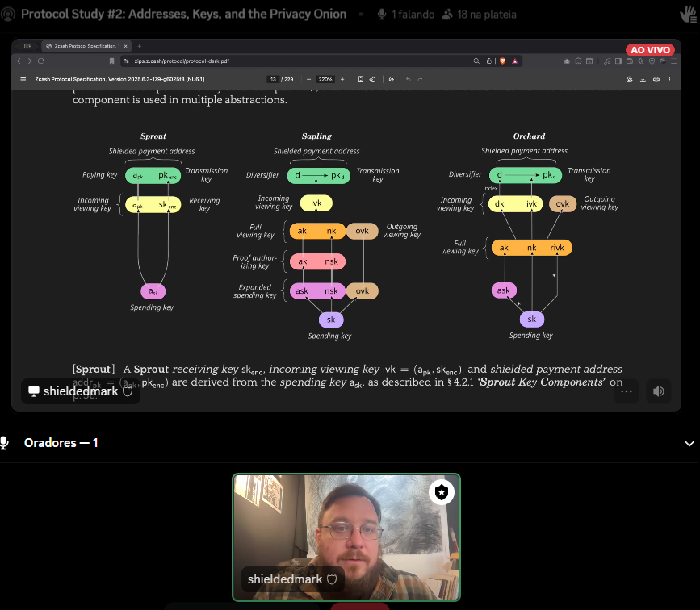Click the PDF page number field showing 13
This screenshot has height=610, width=700.
[x=273, y=79]
